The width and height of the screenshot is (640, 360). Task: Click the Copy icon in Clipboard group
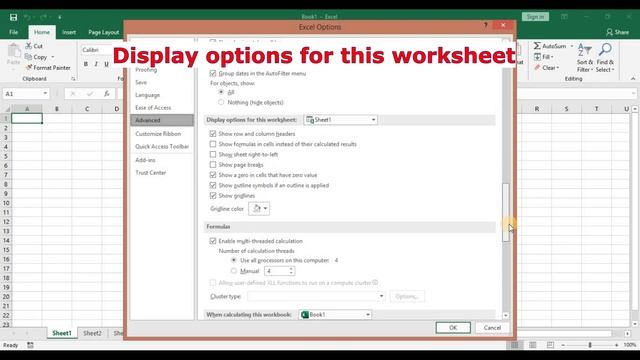[28, 57]
